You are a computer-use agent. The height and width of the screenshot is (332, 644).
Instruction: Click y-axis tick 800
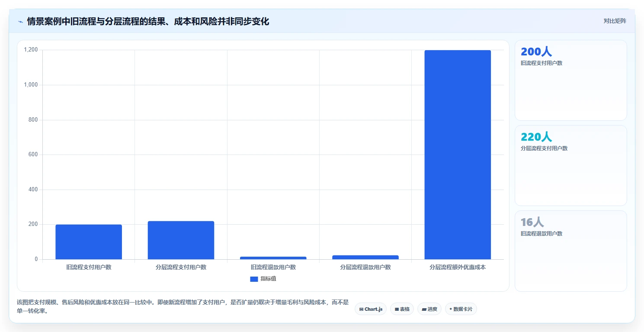click(x=34, y=120)
